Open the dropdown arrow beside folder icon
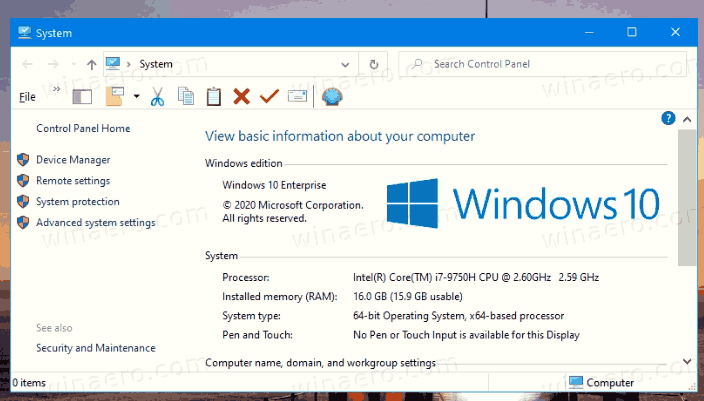 coord(136,96)
